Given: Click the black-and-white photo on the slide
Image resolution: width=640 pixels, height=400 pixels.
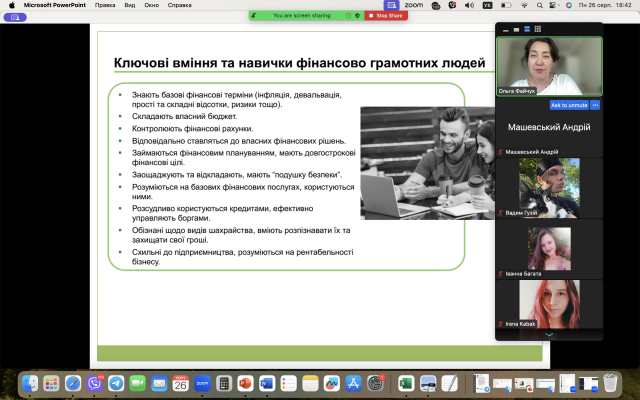Looking at the screenshot, I should (x=427, y=163).
